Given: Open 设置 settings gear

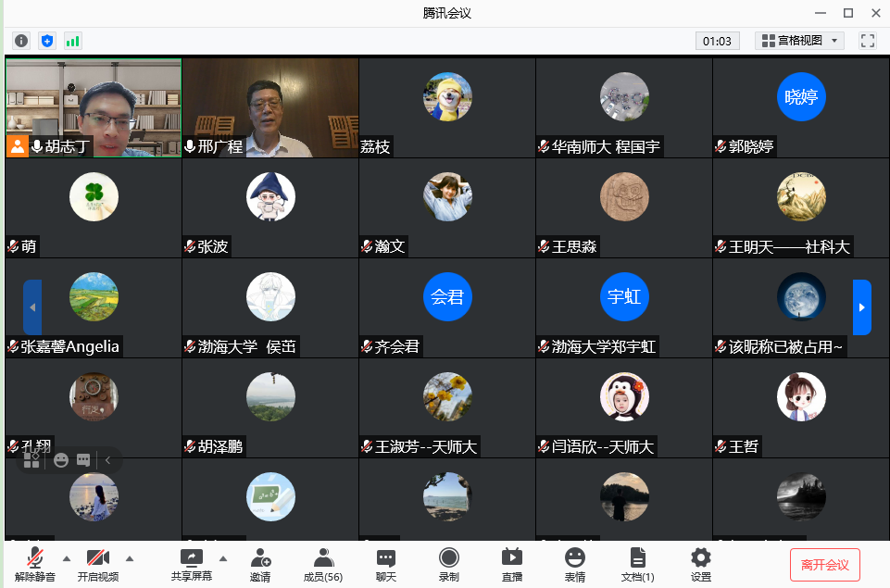Looking at the screenshot, I should [x=701, y=564].
